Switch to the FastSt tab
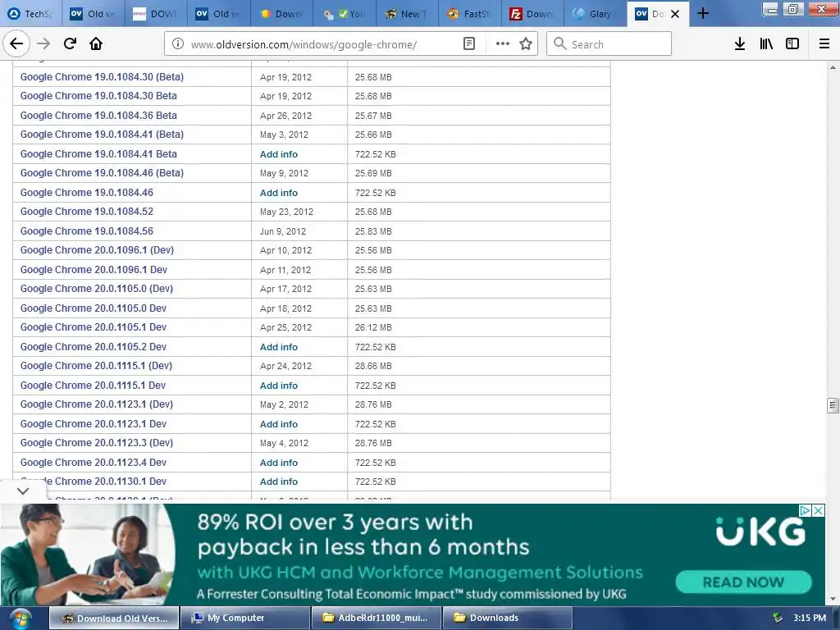Image resolution: width=840 pixels, height=630 pixels. point(470,14)
